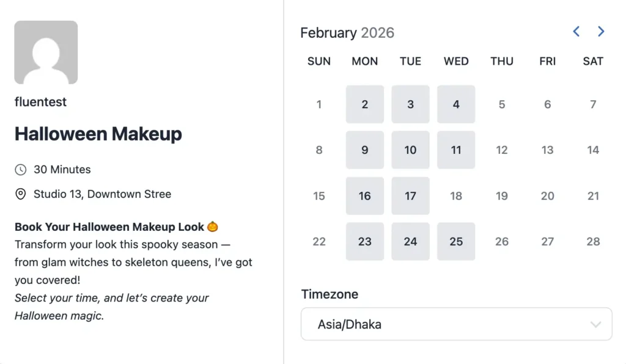Click the WED column header
Screen dimensions: 626x364
click(455, 61)
